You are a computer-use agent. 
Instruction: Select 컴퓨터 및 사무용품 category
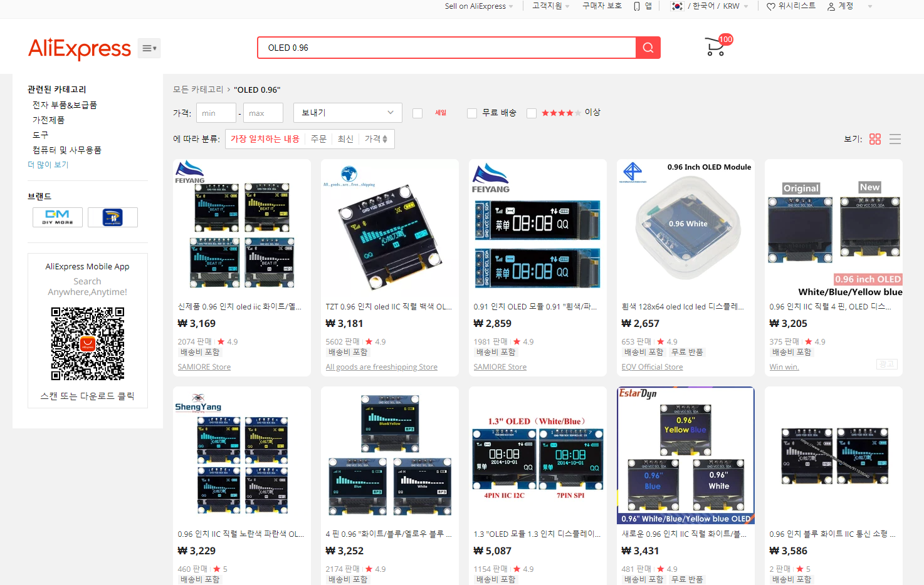point(67,150)
